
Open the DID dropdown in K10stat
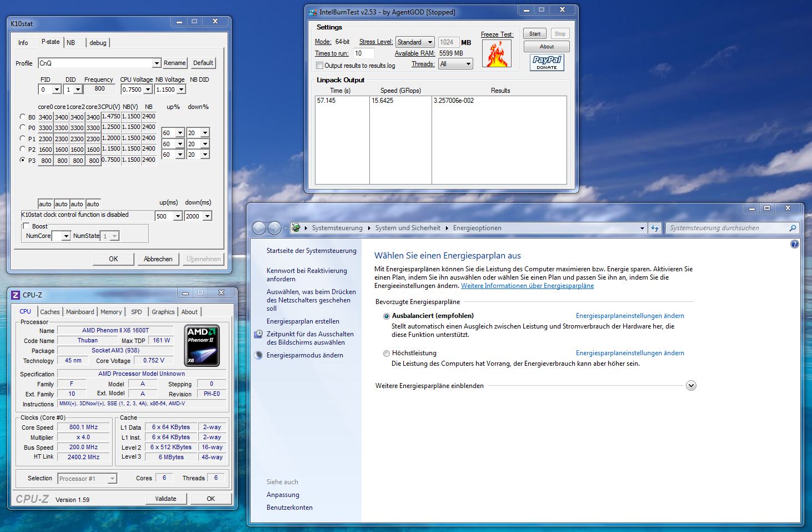(x=78, y=90)
